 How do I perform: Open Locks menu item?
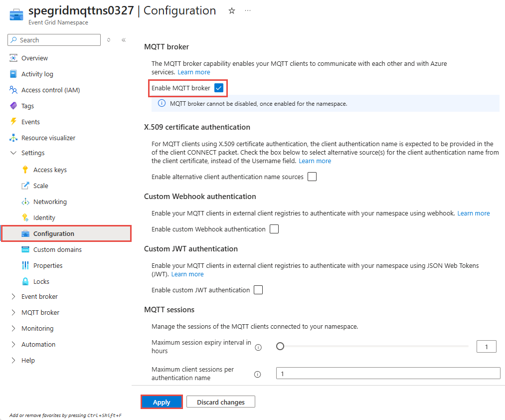tap(41, 282)
